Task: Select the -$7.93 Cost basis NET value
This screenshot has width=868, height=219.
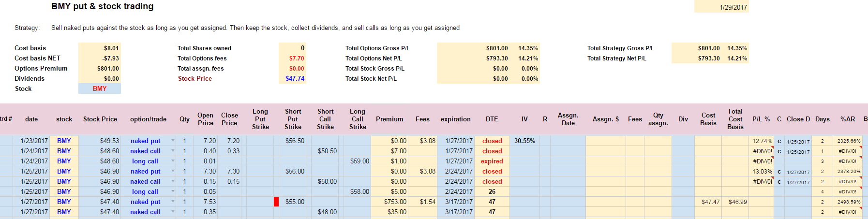Action: point(100,58)
